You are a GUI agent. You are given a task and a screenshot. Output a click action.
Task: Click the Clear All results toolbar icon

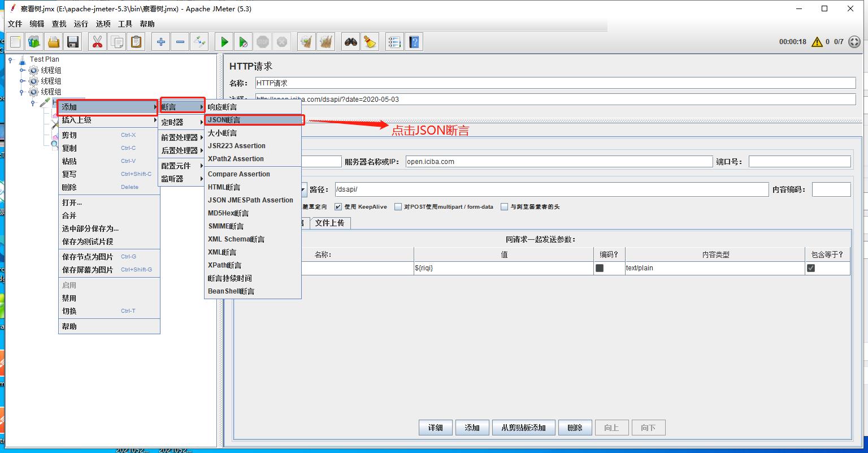click(325, 42)
